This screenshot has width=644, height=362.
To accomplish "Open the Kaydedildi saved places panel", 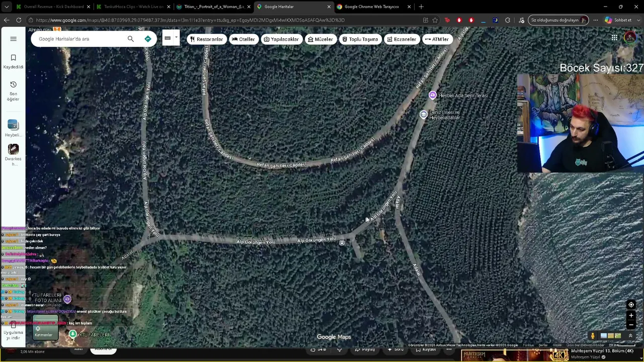I will coord(13,61).
